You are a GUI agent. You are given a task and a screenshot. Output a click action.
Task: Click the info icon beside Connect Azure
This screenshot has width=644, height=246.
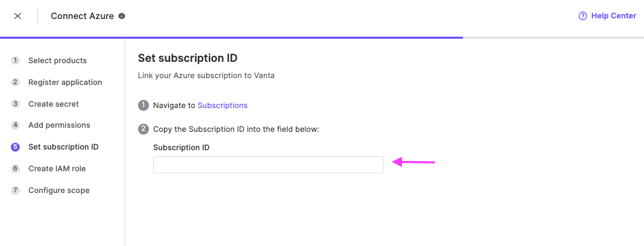122,16
